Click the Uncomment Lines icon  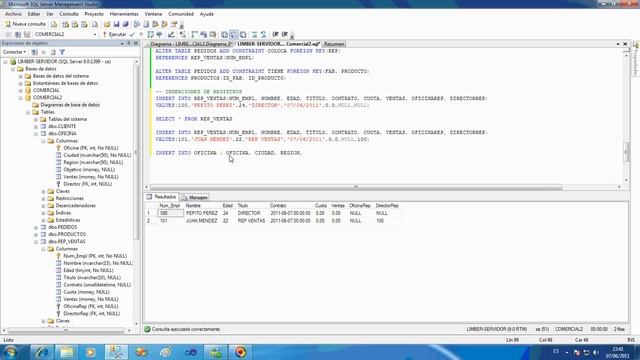(264, 34)
